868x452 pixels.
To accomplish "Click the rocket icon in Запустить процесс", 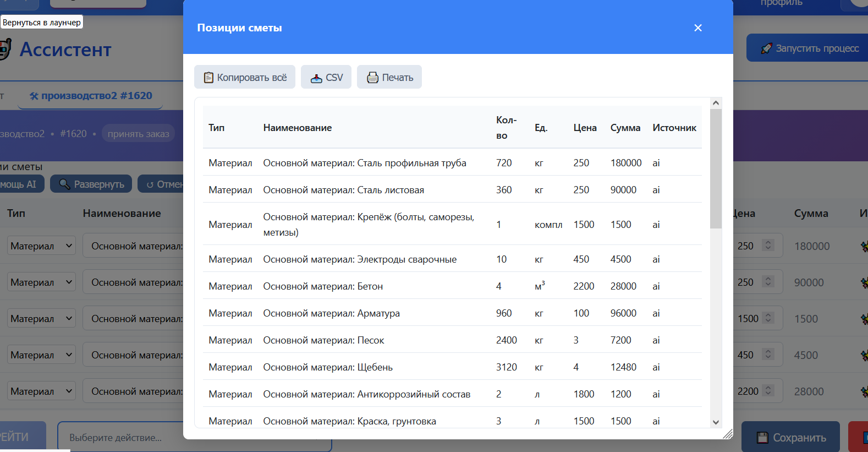I will pyautogui.click(x=766, y=48).
